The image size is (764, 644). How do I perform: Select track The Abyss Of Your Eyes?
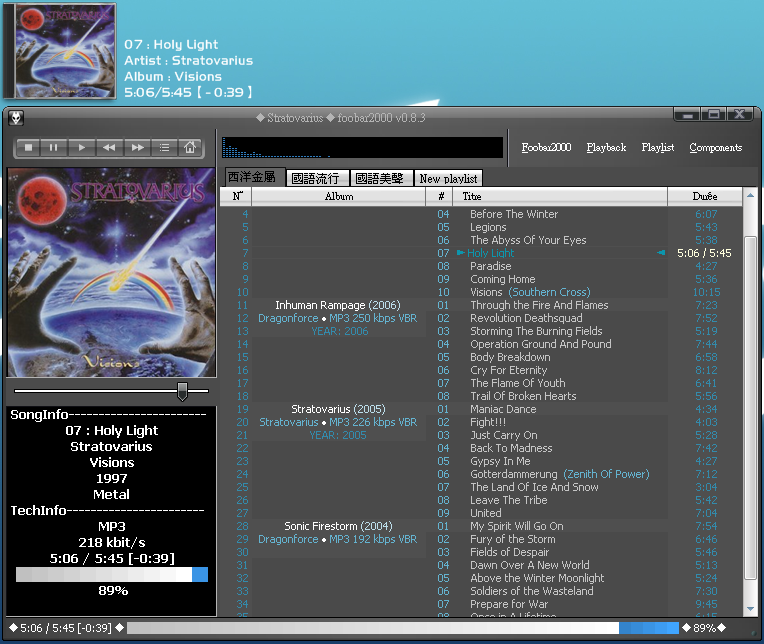tap(528, 240)
